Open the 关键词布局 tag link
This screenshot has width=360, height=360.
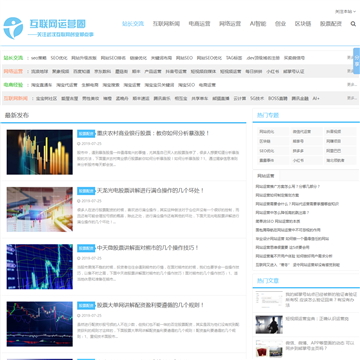161,58
